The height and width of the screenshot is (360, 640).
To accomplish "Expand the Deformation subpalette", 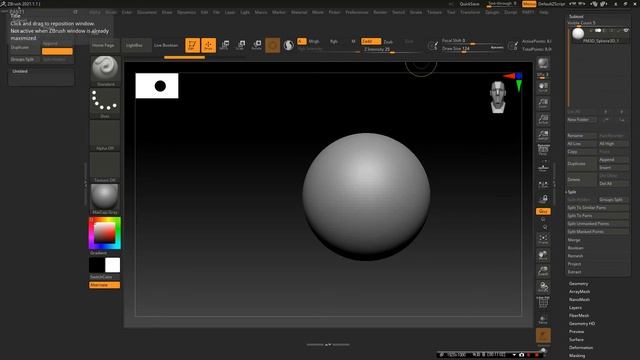I will point(581,348).
